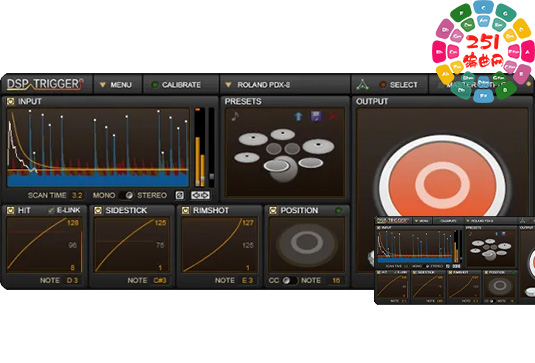Click the SCAN TIME value 3.2
The image size is (535, 363).
point(77,195)
